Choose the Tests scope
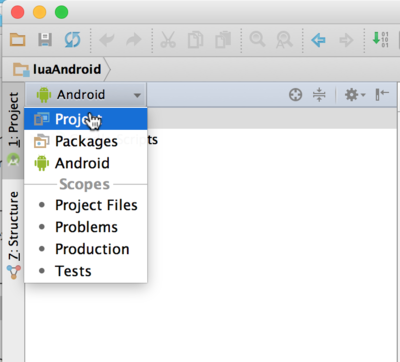Viewport: 400px width, 362px height. 86,271
